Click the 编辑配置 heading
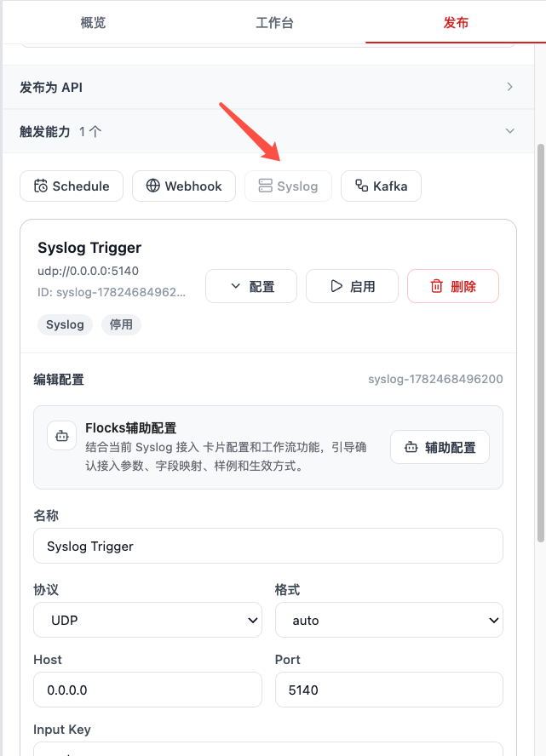The height and width of the screenshot is (756, 546). click(x=59, y=380)
